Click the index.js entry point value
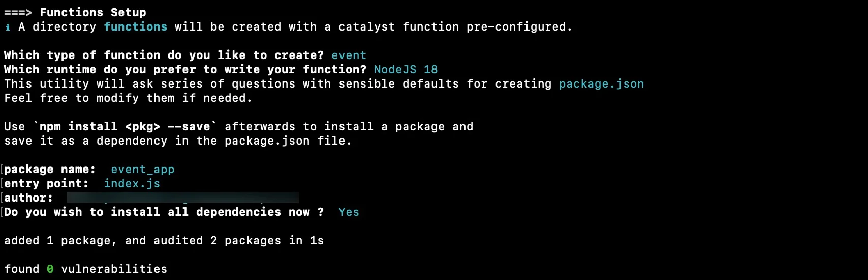 (x=132, y=184)
